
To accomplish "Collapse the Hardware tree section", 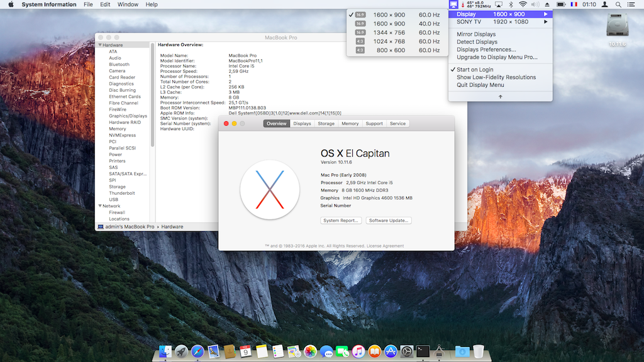I will tap(99, 45).
